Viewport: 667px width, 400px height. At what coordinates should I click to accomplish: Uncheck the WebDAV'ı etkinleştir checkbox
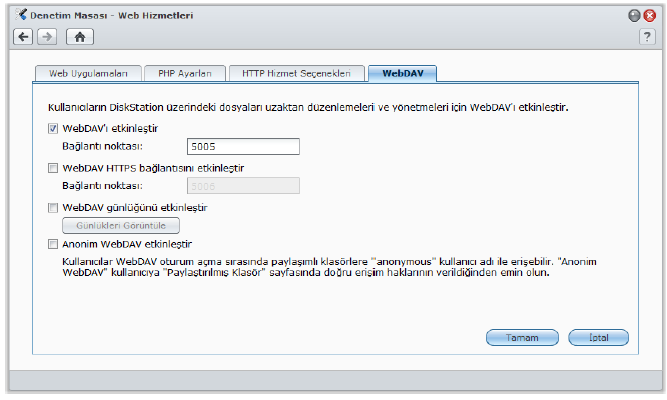[53, 128]
